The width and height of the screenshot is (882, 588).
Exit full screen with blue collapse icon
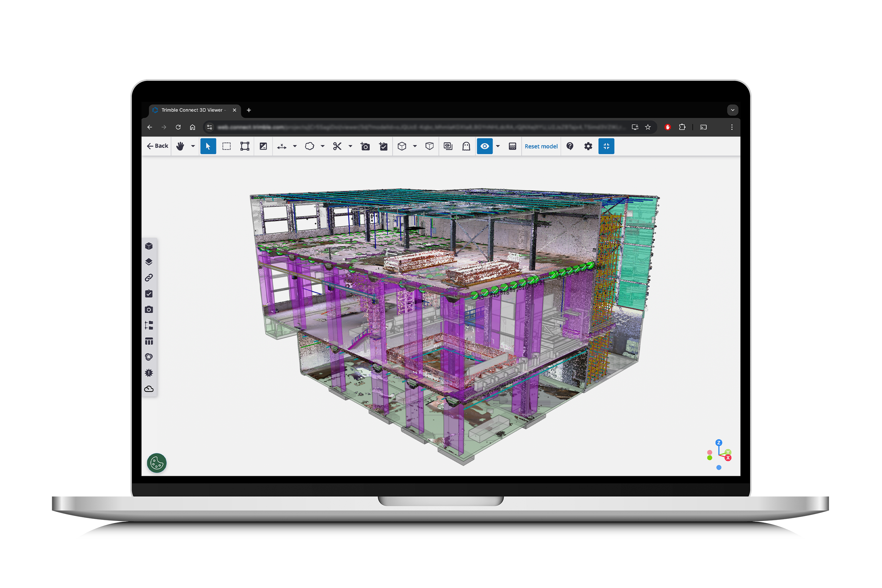[606, 146]
